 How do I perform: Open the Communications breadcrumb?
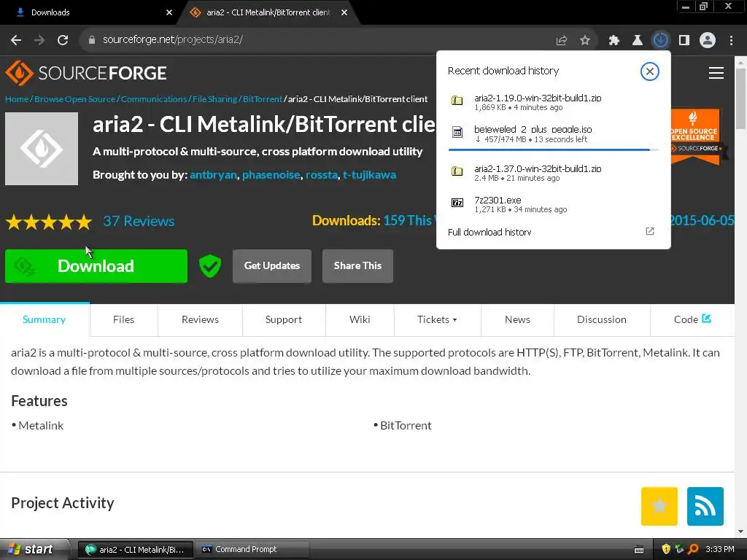(x=154, y=99)
